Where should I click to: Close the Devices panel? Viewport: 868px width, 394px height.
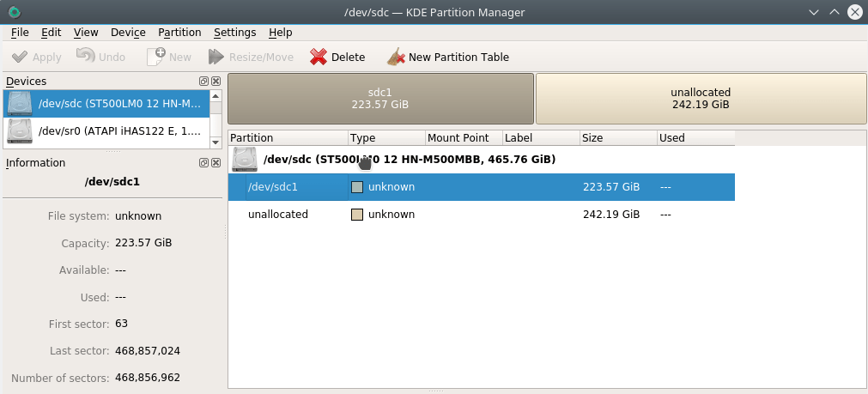pyautogui.click(x=215, y=82)
